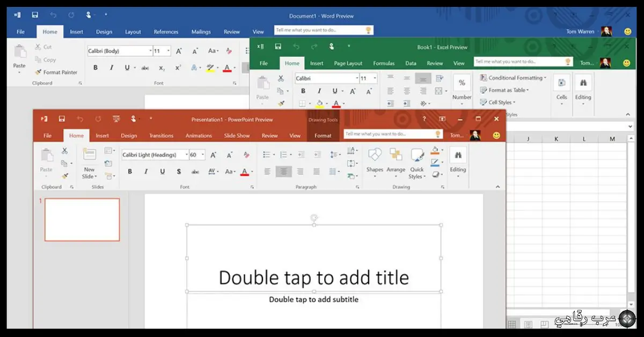Viewport: 644px width, 337px height.
Task: Click the Shapes icon in PowerPoint's Drawing group
Action: (375, 156)
